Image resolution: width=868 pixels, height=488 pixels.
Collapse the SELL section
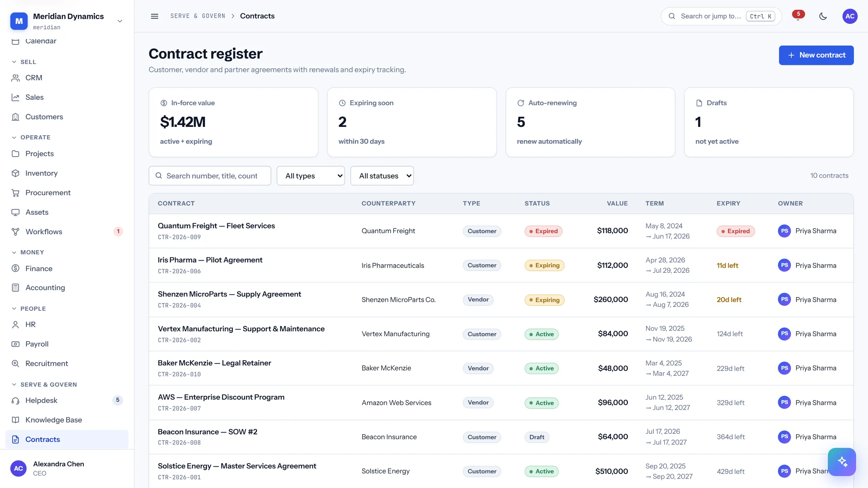click(x=24, y=62)
